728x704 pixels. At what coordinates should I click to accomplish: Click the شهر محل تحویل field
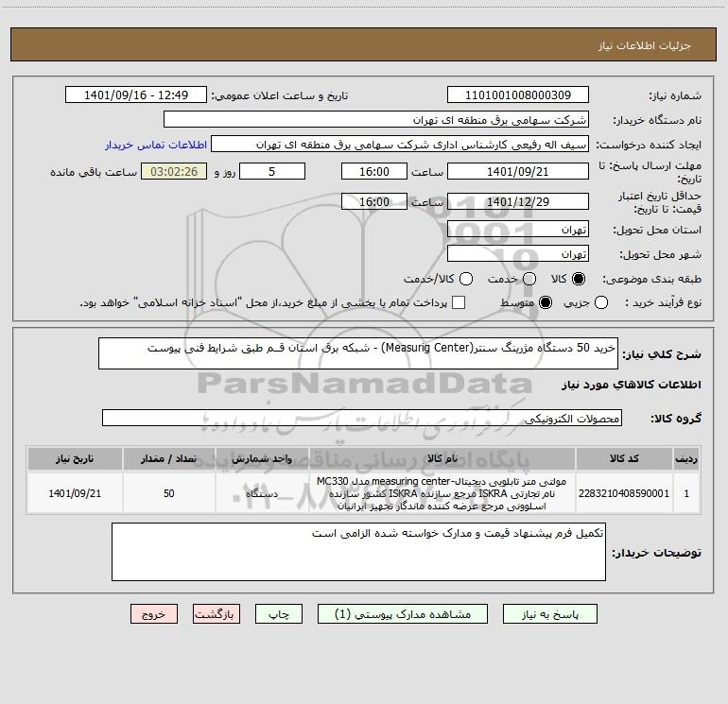coord(518,253)
